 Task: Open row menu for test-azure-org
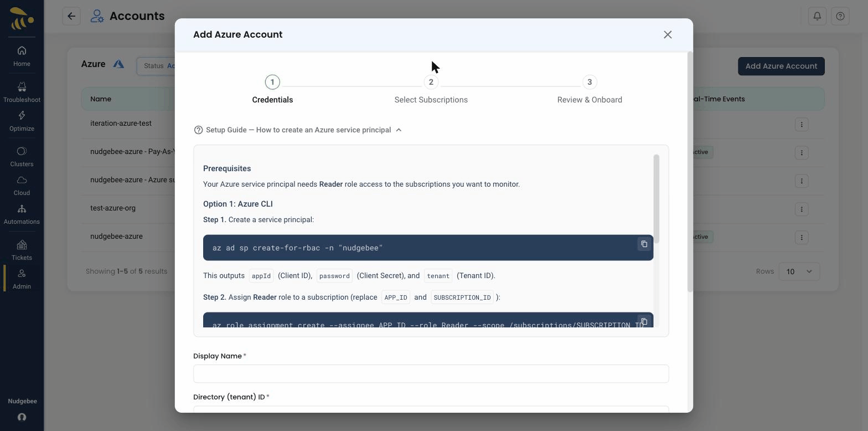802,209
